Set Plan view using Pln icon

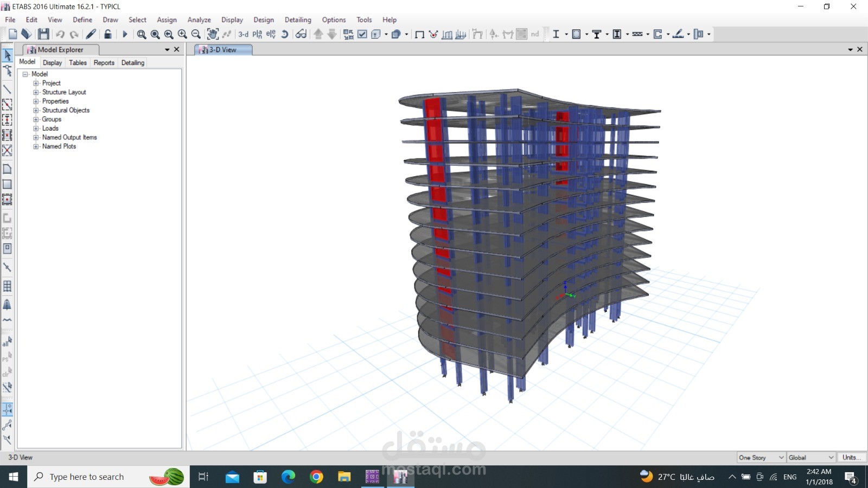click(257, 34)
